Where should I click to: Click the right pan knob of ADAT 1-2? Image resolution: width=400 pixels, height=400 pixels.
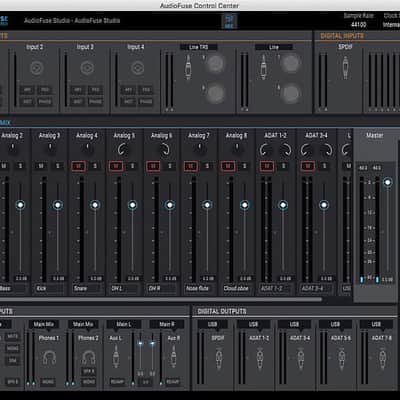coord(285,150)
